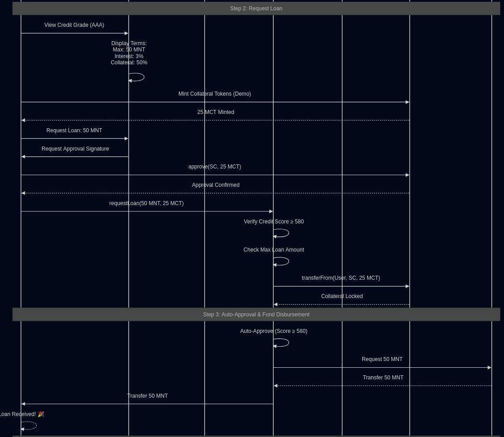Screen dimensions: 504x437
Task: Click the View Credit Grade (AAA) label
Action: click(x=74, y=25)
